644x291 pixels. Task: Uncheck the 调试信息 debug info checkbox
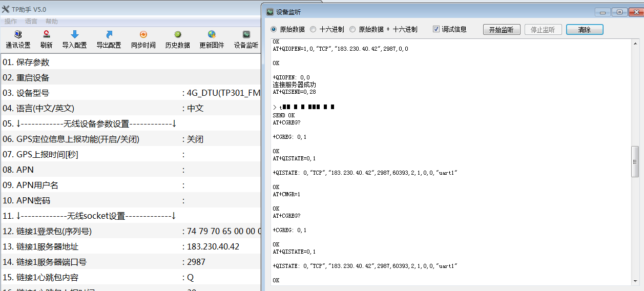[437, 30]
